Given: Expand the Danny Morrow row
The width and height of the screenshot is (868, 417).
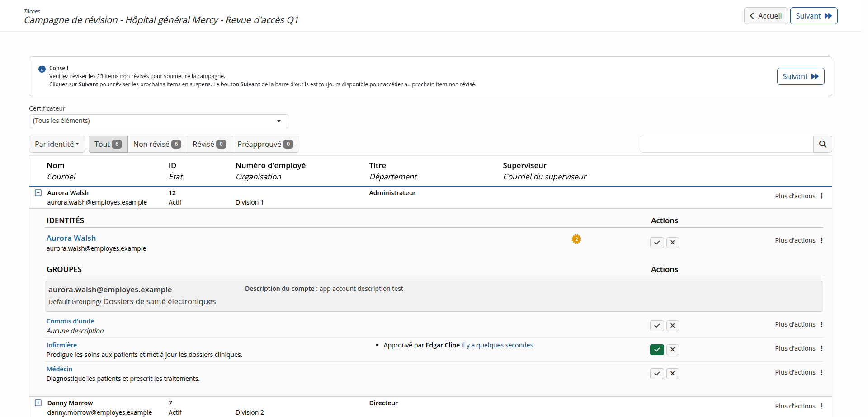Looking at the screenshot, I should (38, 403).
